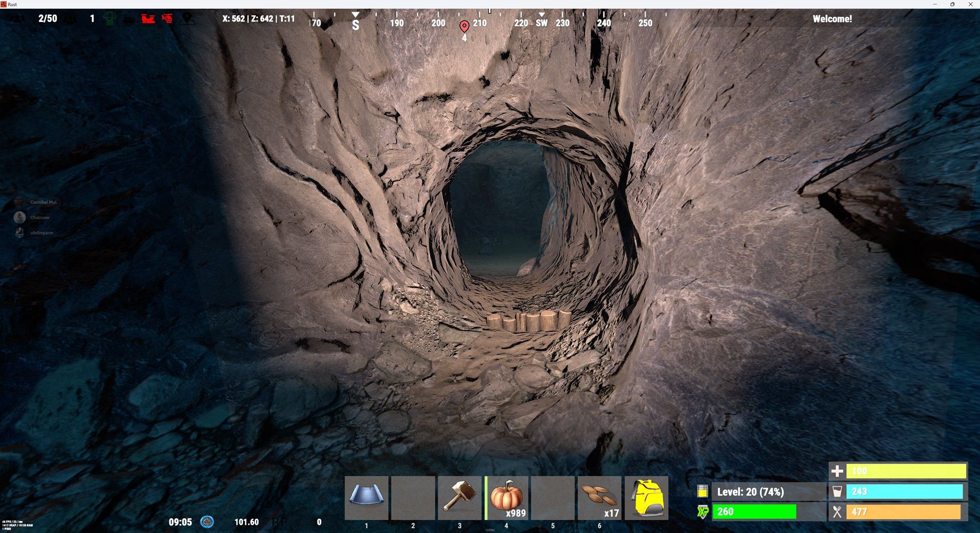Select the pumpkin stack in slot 4
980x533 pixels.
(x=506, y=497)
